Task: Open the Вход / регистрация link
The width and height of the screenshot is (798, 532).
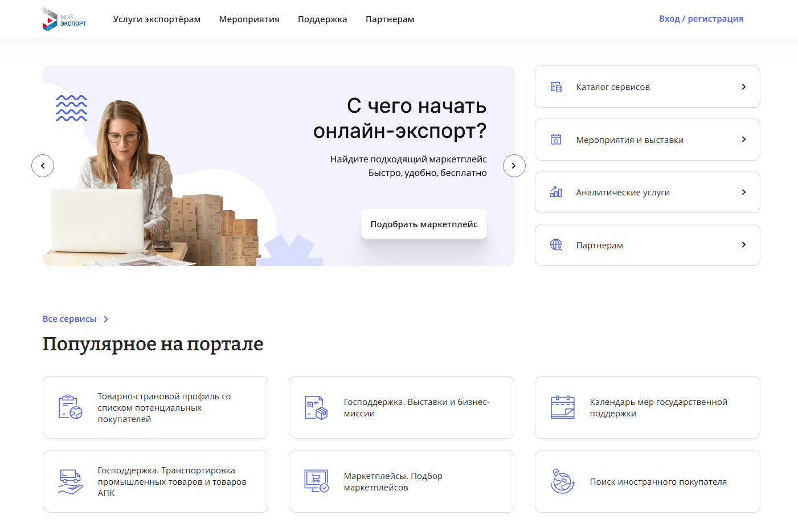Action: click(x=701, y=19)
